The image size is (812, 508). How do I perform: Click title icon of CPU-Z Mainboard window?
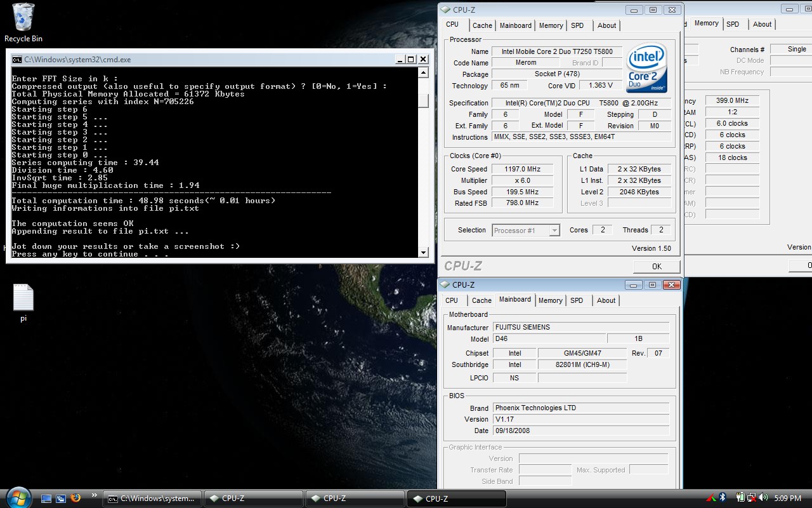pyautogui.click(x=445, y=284)
